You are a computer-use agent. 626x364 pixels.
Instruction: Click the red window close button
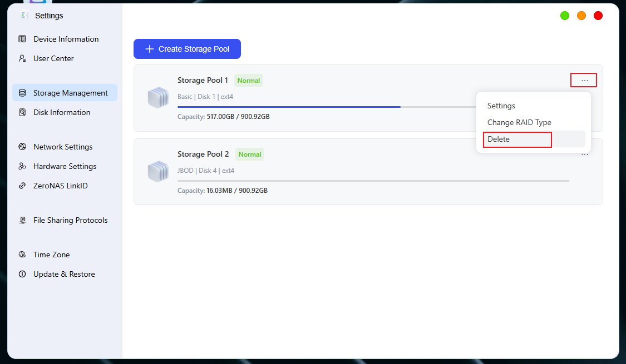pyautogui.click(x=598, y=16)
